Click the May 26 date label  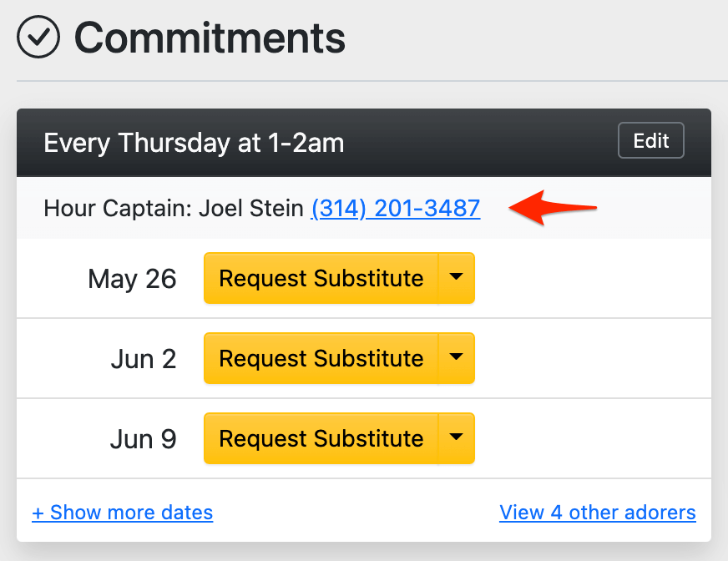[132, 279]
